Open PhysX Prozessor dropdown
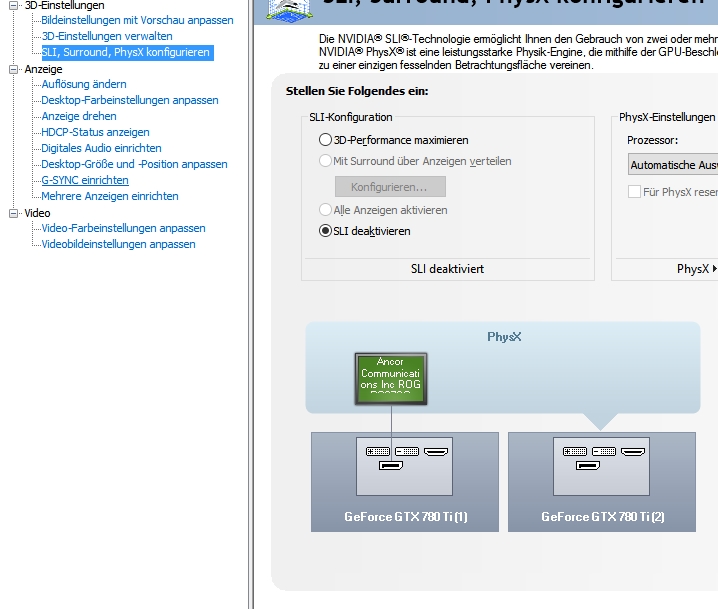 [x=673, y=165]
